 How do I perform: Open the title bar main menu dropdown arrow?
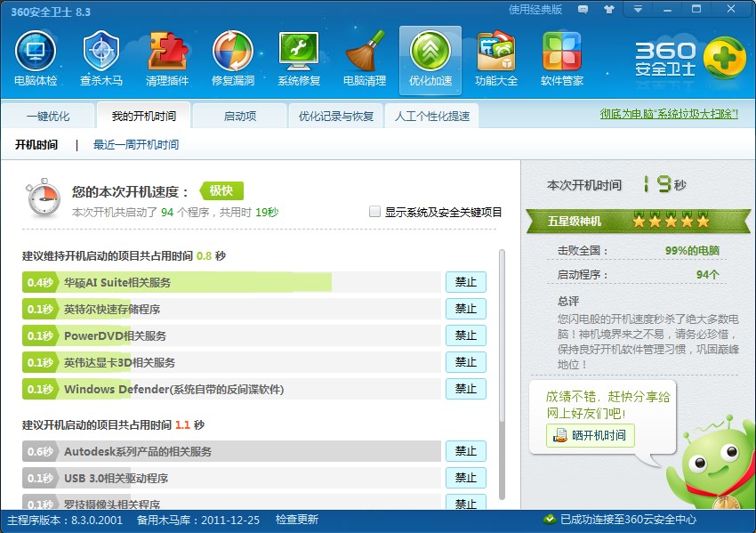[x=638, y=10]
